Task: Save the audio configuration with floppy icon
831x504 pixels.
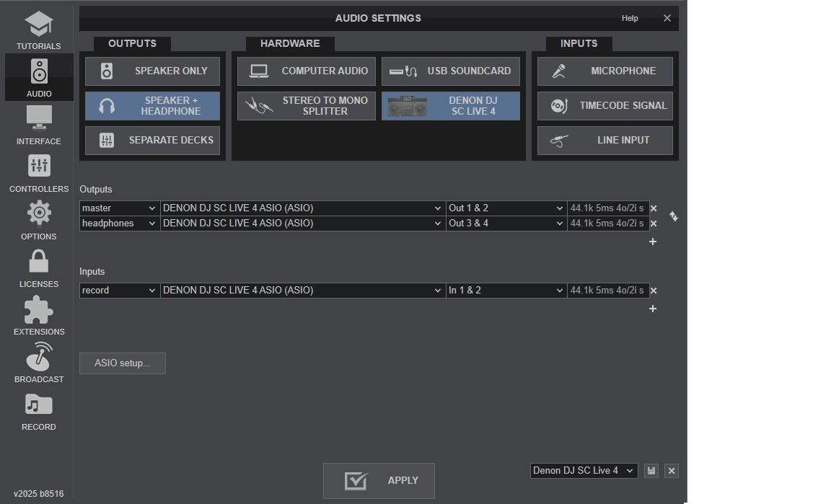Action: click(x=651, y=471)
